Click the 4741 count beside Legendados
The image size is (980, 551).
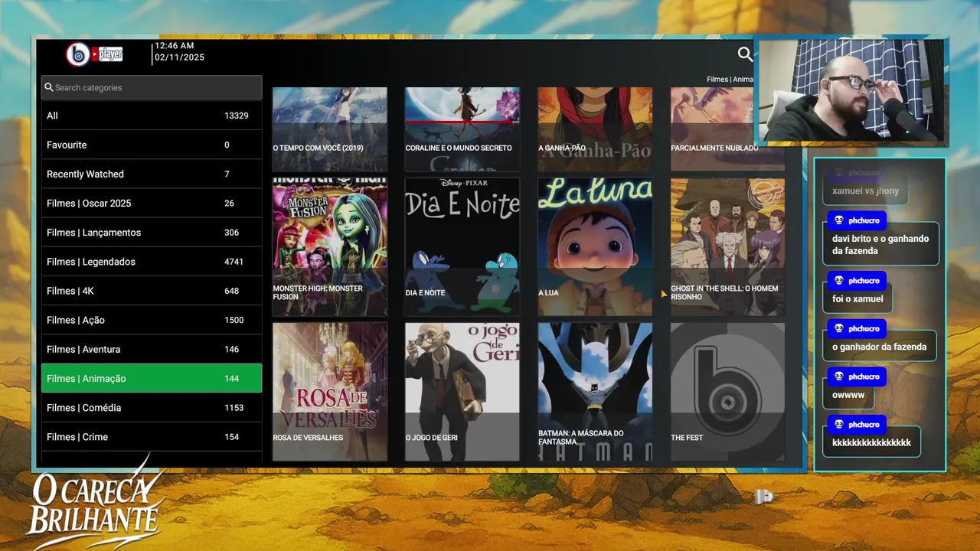pos(234,262)
